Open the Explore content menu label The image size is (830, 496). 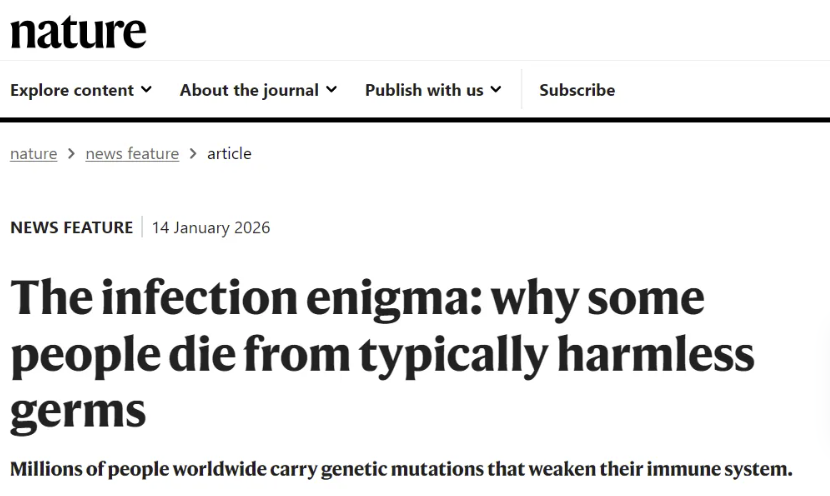tap(72, 90)
